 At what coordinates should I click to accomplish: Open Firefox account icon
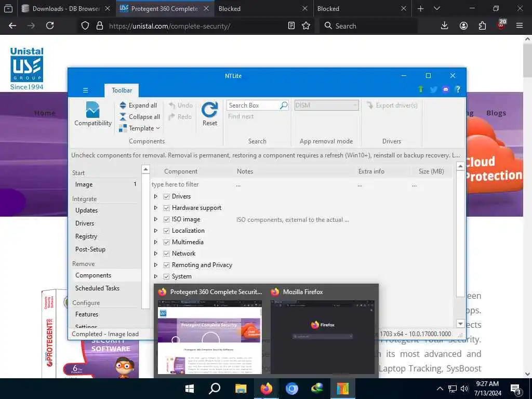coord(463,26)
